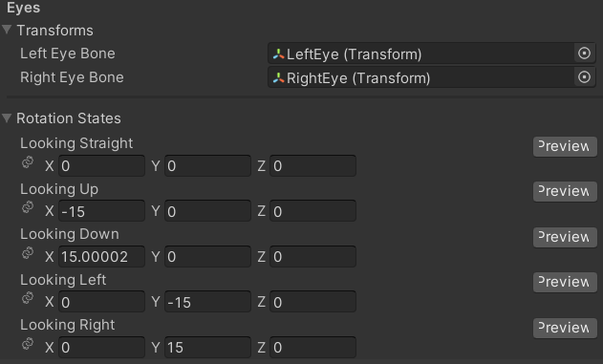Click link icon beside Looking Right rotation
Screen dimensions: 603x364
tap(28, 343)
